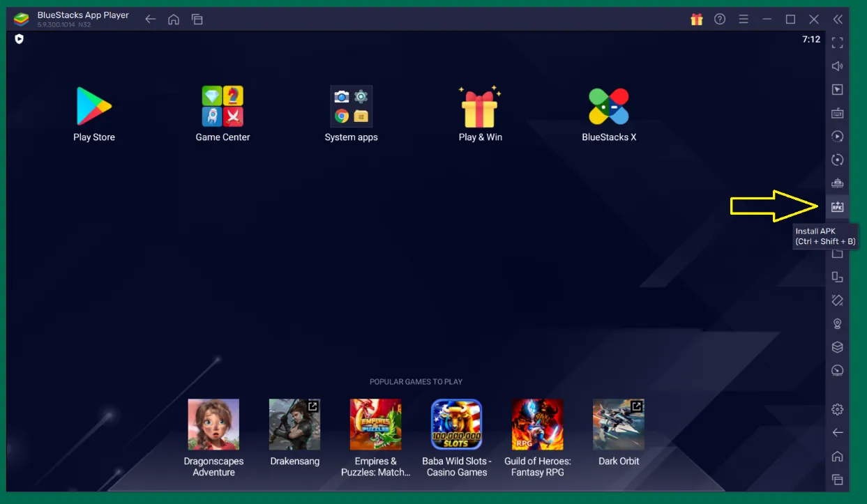The image size is (867, 504).
Task: Open the set location pin icon
Action: coord(838,323)
